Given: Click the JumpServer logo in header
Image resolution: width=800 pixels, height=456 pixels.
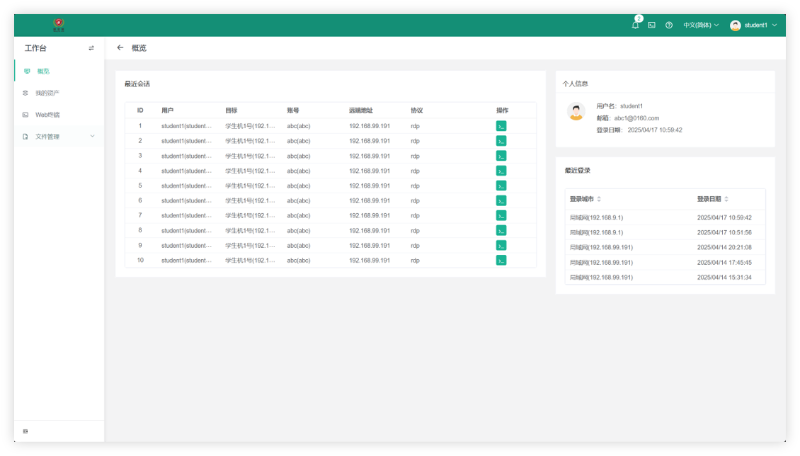Looking at the screenshot, I should point(59,23).
